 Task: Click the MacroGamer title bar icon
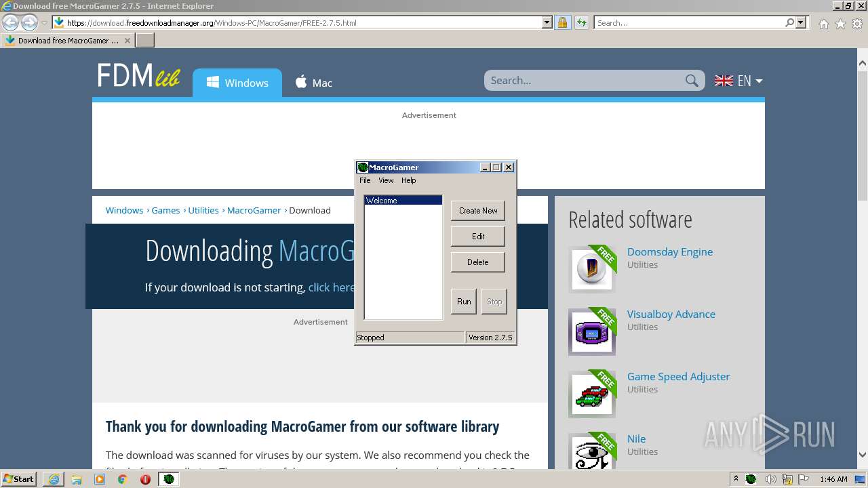click(x=363, y=167)
